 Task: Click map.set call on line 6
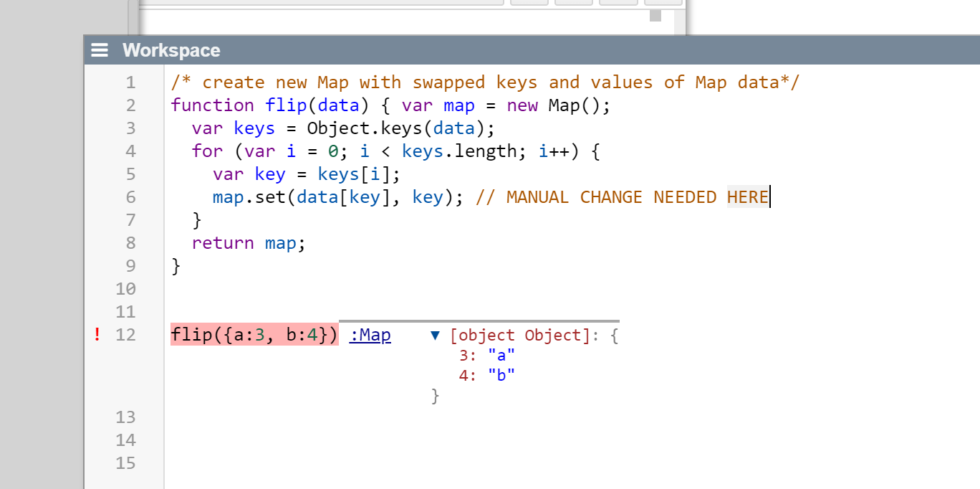pyautogui.click(x=249, y=197)
